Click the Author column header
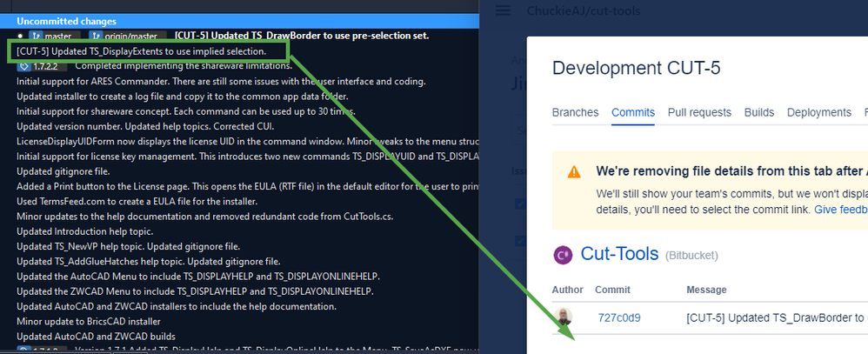868x354 pixels. [567, 290]
